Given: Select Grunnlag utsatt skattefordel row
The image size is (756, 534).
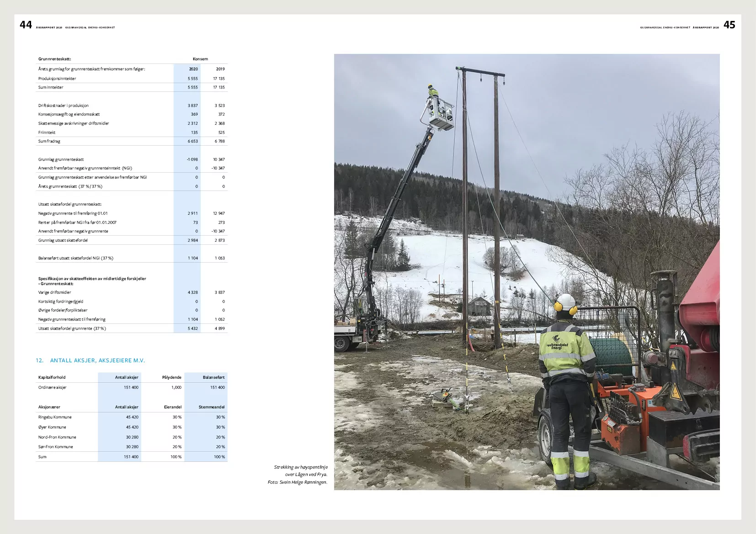Looking at the screenshot, I should pos(132,240).
